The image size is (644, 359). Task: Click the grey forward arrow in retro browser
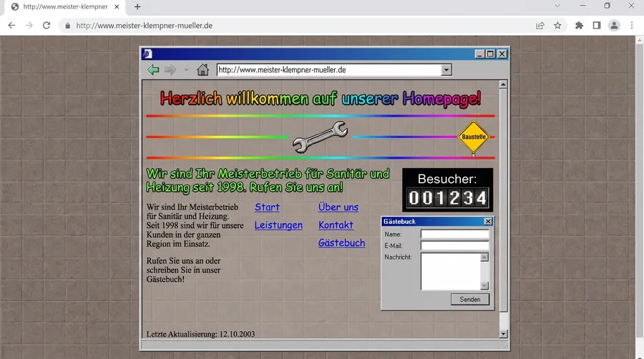click(x=170, y=70)
